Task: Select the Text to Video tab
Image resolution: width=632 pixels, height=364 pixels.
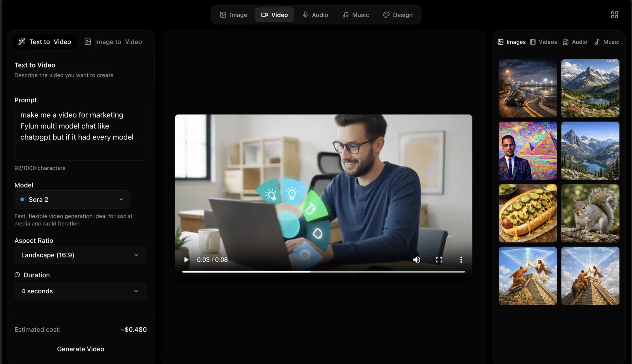Action: click(45, 42)
